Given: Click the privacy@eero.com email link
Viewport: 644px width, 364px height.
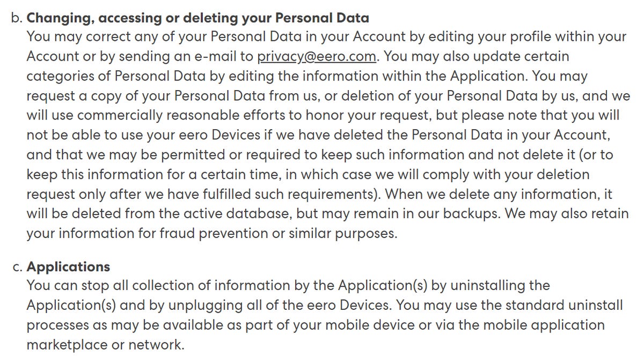Looking at the screenshot, I should [319, 56].
